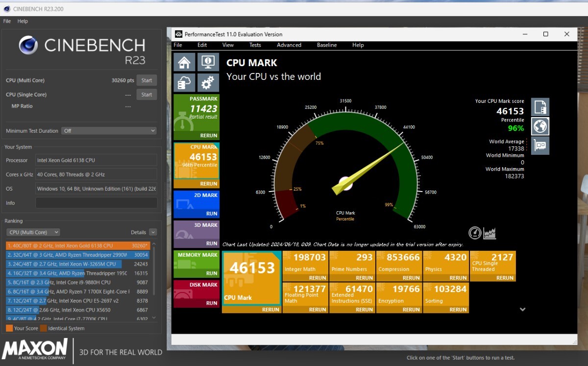Open the Advanced menu in PerformanceTest
The height and width of the screenshot is (366, 588).
coord(289,45)
